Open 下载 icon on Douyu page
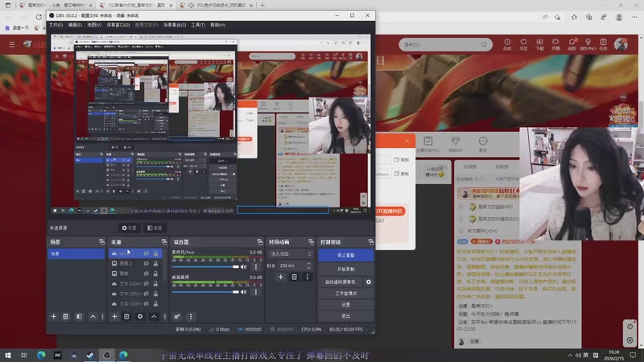 click(x=539, y=44)
